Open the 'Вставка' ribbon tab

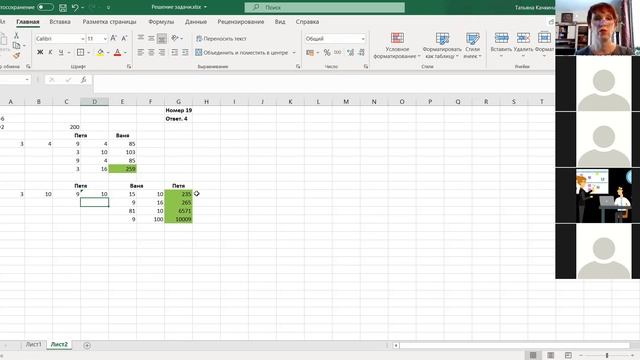(60, 22)
